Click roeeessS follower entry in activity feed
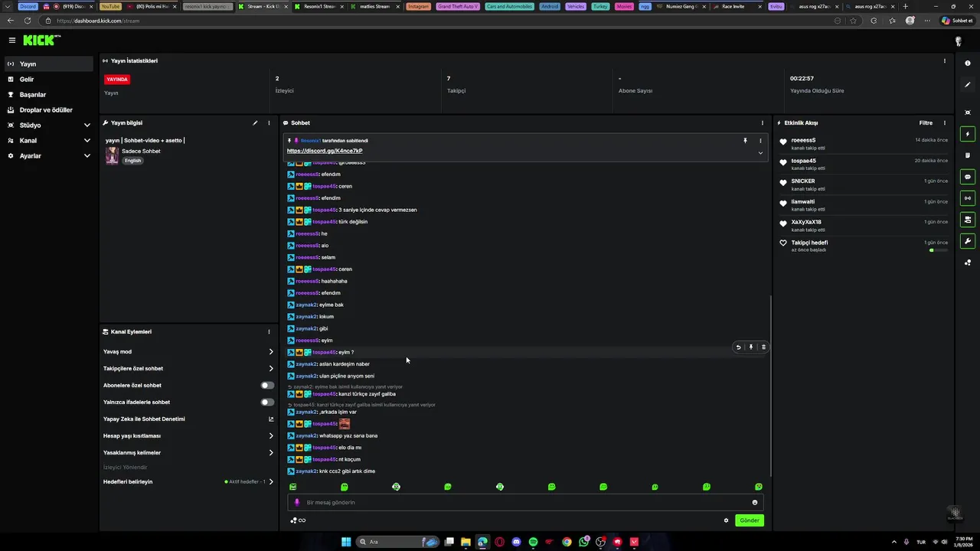 863,144
